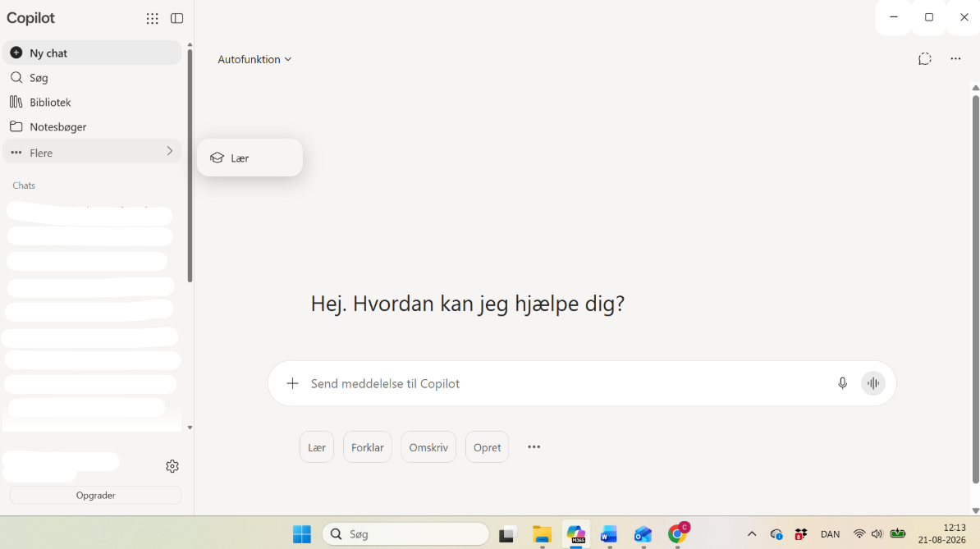Click the OneDrive cloud tray icon
The width and height of the screenshot is (980, 549).
tap(776, 534)
